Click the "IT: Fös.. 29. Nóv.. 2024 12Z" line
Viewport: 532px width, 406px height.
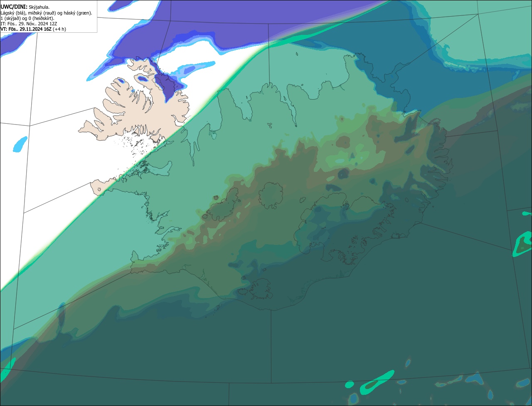tap(29, 24)
